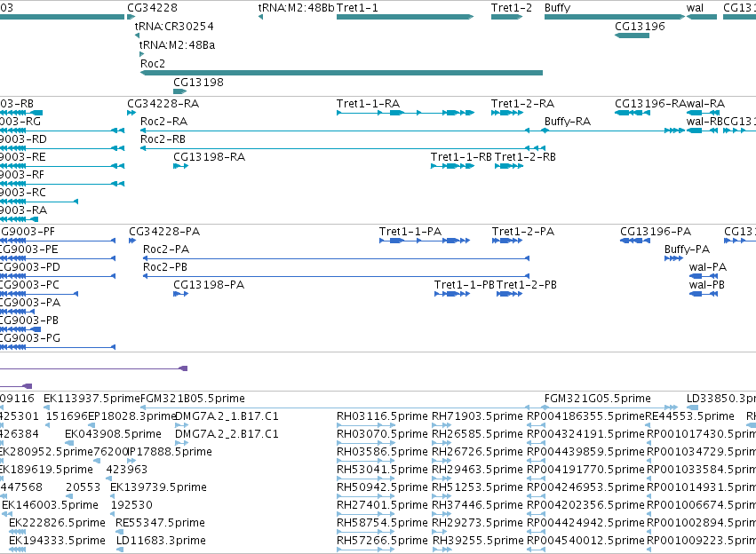Select the RH03070.5prime EST label
The width and height of the screenshot is (756, 554).
click(x=382, y=434)
